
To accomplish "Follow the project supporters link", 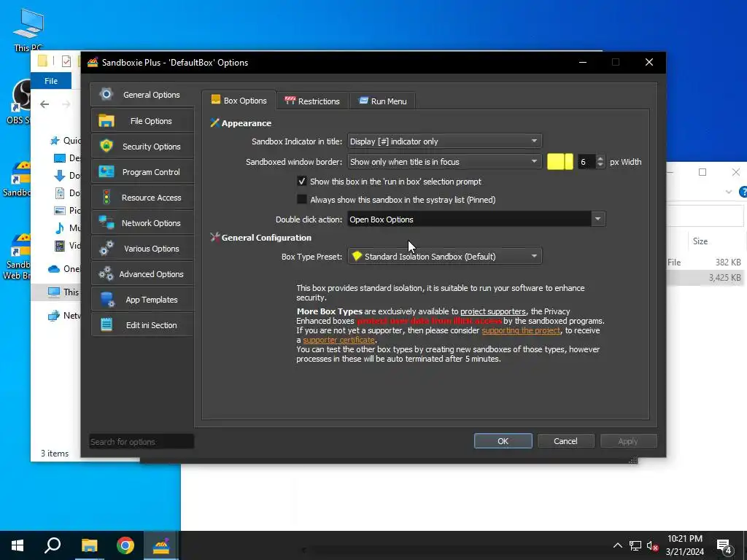I will pyautogui.click(x=492, y=311).
